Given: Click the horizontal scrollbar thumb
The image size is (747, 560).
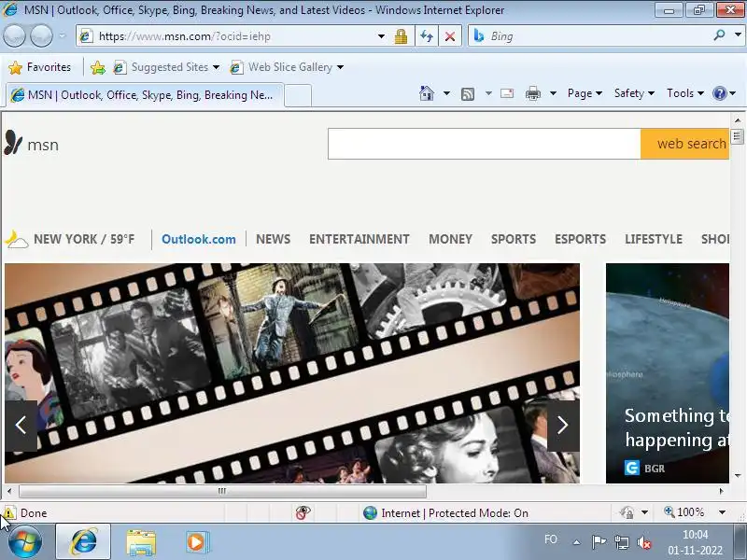Looking at the screenshot, I should point(222,491).
